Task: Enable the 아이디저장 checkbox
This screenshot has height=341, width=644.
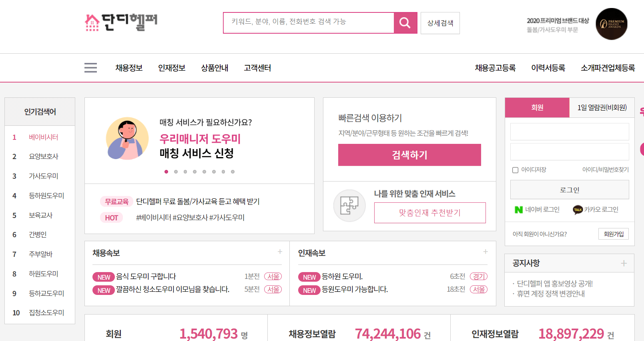Action: tap(515, 170)
